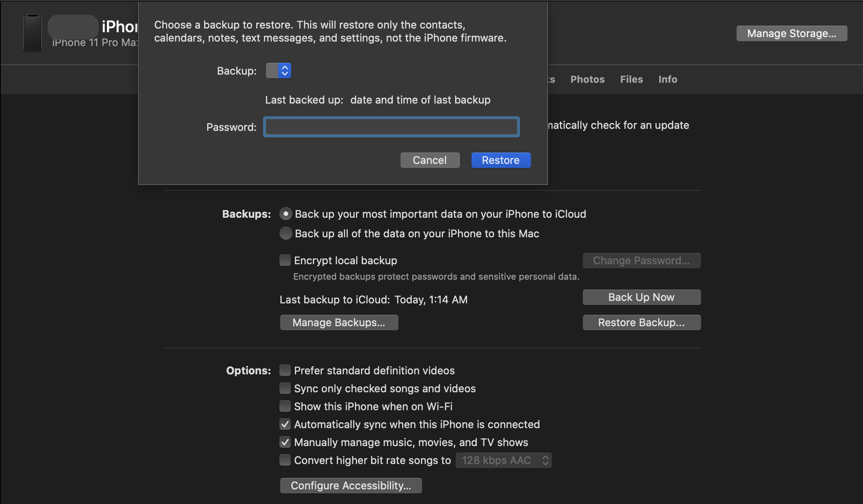Click the Manage Backups icon button
Image resolution: width=863 pixels, height=504 pixels.
coord(338,322)
